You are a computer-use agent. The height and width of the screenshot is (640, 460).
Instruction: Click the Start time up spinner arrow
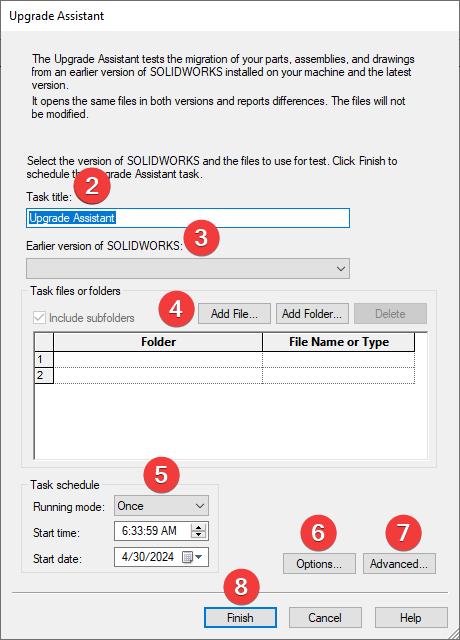(199, 527)
